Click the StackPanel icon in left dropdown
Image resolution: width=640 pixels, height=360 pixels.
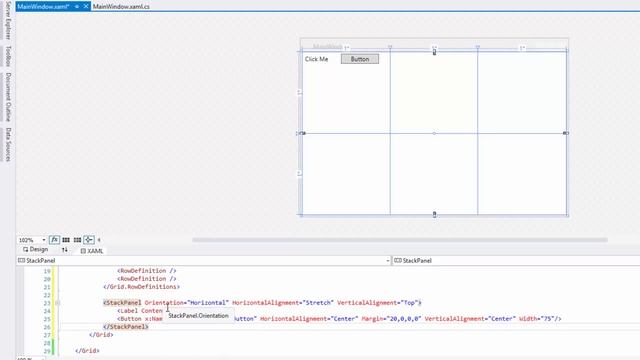point(22,260)
